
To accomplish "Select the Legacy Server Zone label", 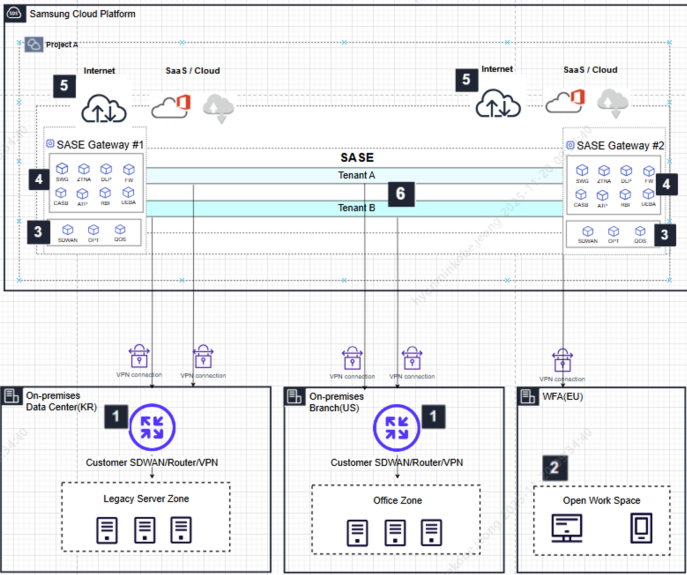I will [146, 499].
